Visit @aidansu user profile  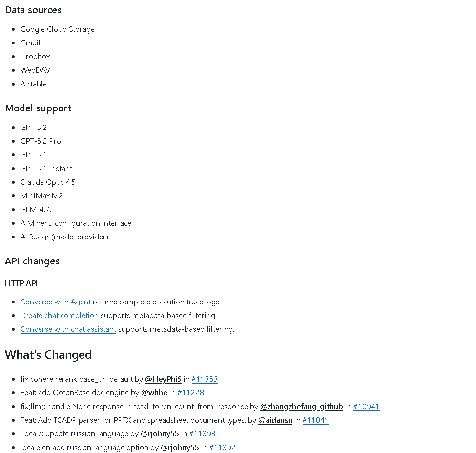tap(275, 420)
